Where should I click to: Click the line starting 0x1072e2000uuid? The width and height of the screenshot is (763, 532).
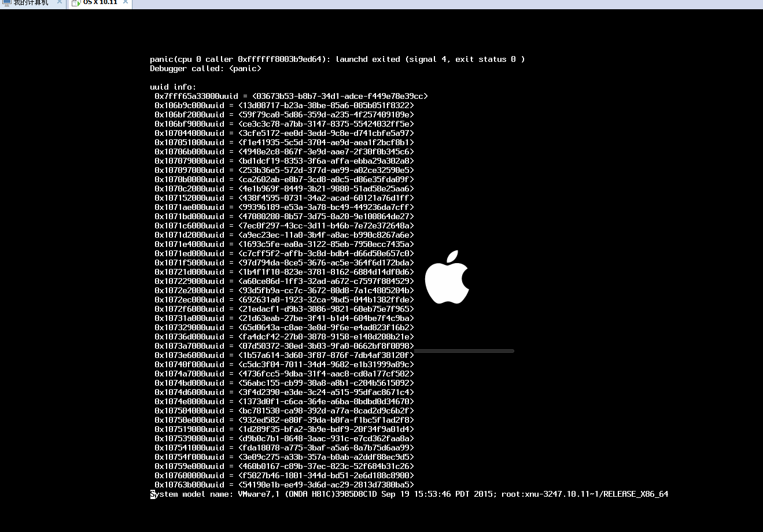[284, 290]
